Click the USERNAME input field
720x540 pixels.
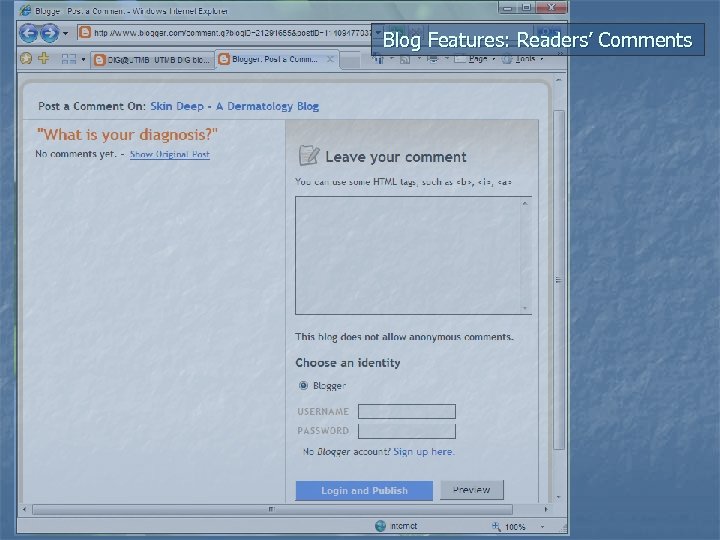407,411
